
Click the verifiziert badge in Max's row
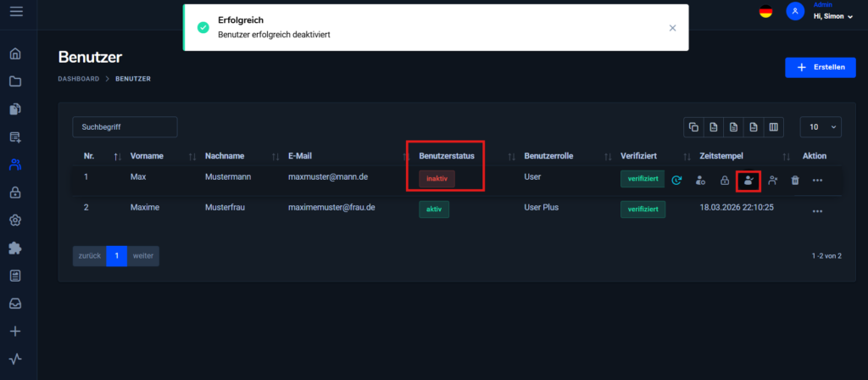click(x=643, y=178)
